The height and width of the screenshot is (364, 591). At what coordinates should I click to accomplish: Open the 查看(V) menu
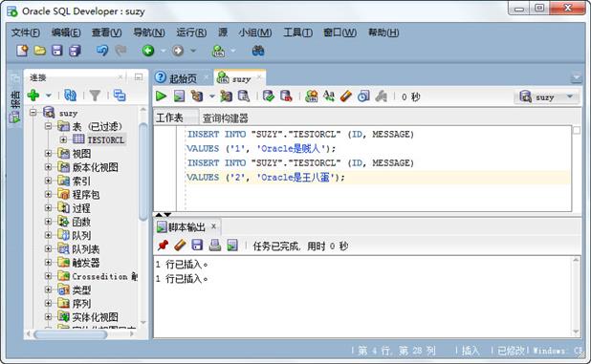[107, 32]
